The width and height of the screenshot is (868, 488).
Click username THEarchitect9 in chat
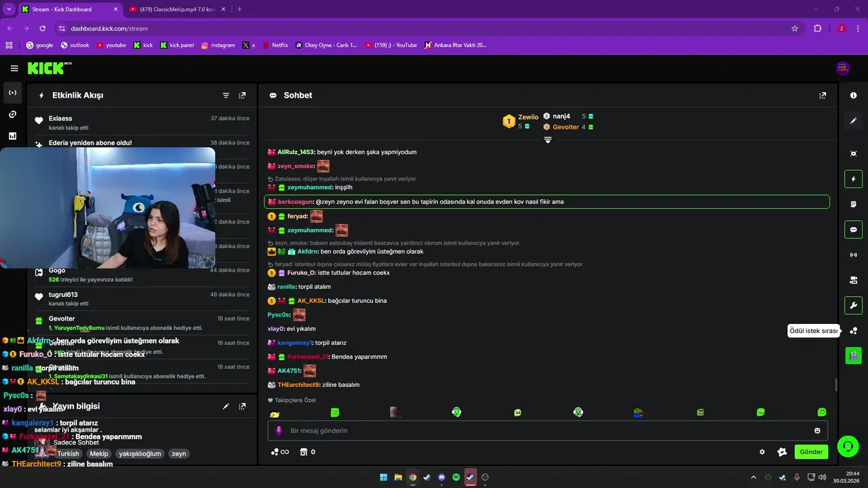pos(298,385)
